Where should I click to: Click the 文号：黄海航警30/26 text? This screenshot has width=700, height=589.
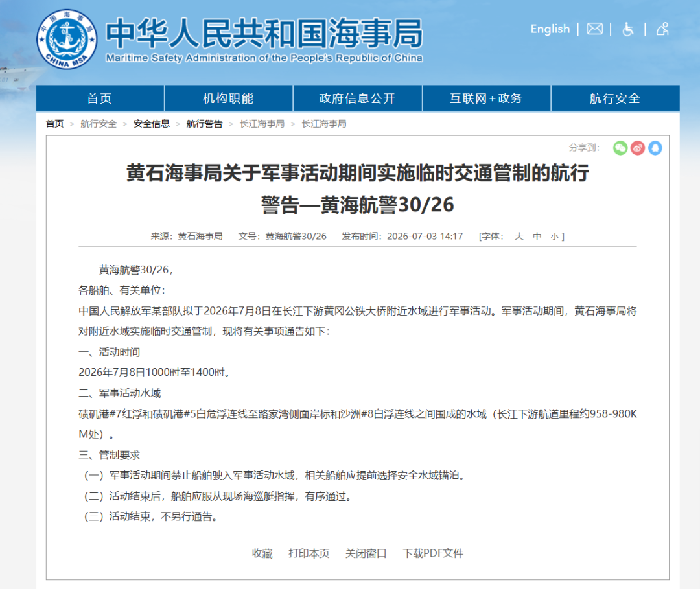point(283,236)
